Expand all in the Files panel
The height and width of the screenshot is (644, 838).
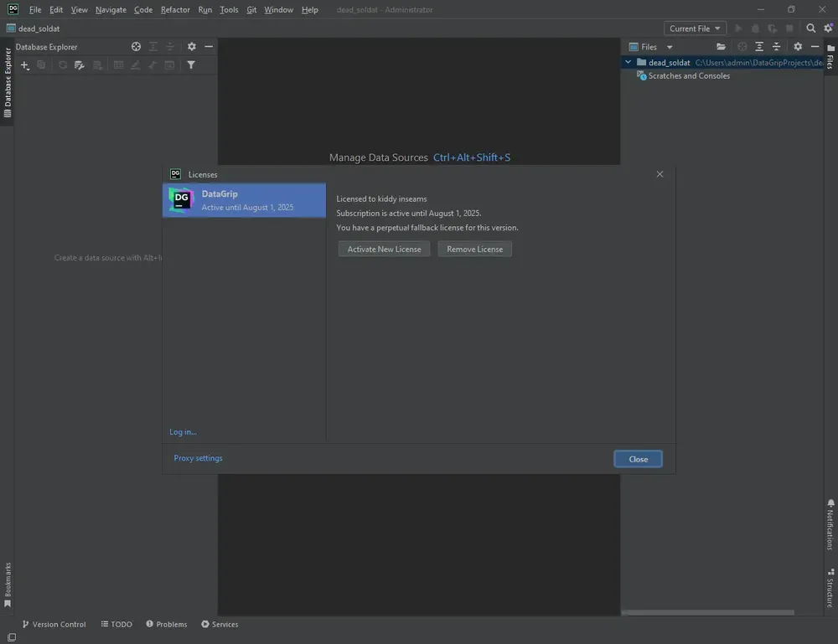pyautogui.click(x=759, y=46)
